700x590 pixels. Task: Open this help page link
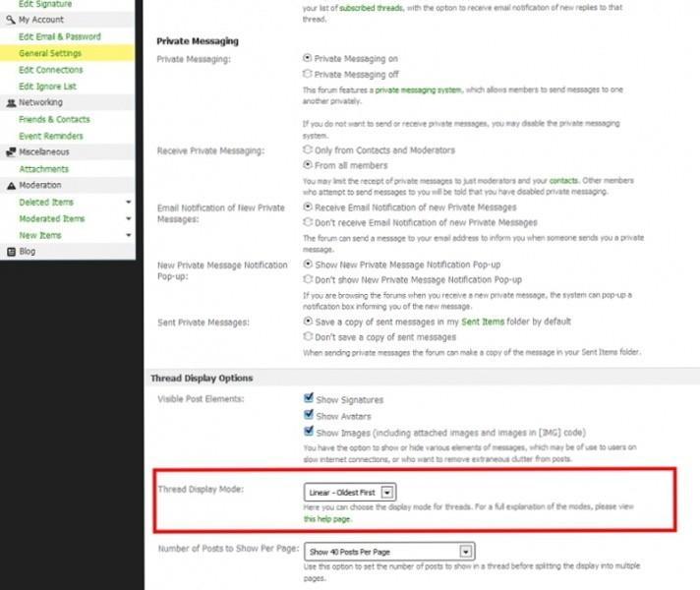click(x=327, y=519)
